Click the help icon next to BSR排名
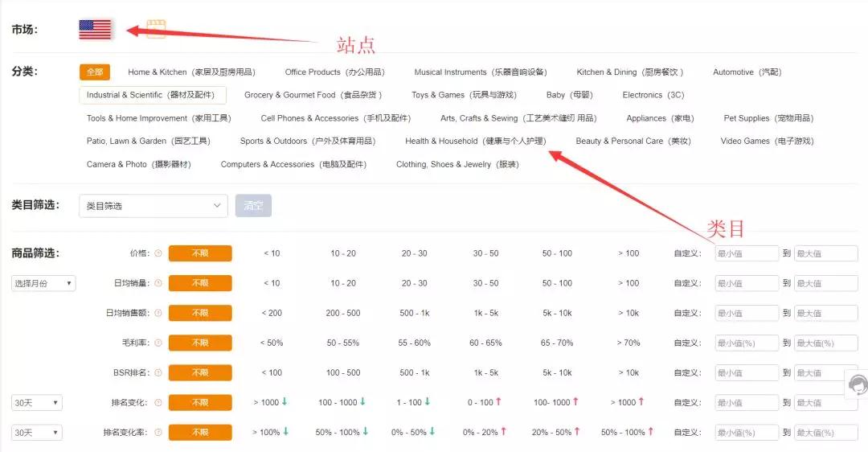The image size is (868, 452). [x=158, y=373]
